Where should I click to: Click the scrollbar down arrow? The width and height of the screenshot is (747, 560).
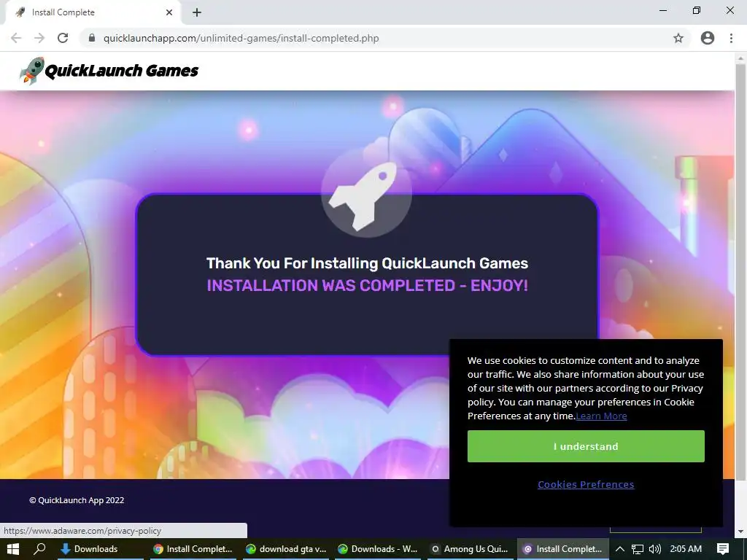click(740, 532)
